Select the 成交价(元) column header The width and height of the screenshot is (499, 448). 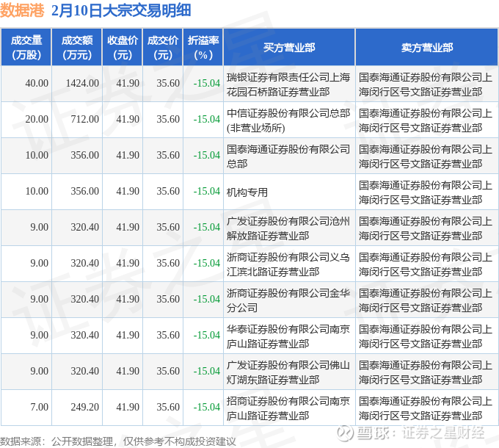pos(163,48)
